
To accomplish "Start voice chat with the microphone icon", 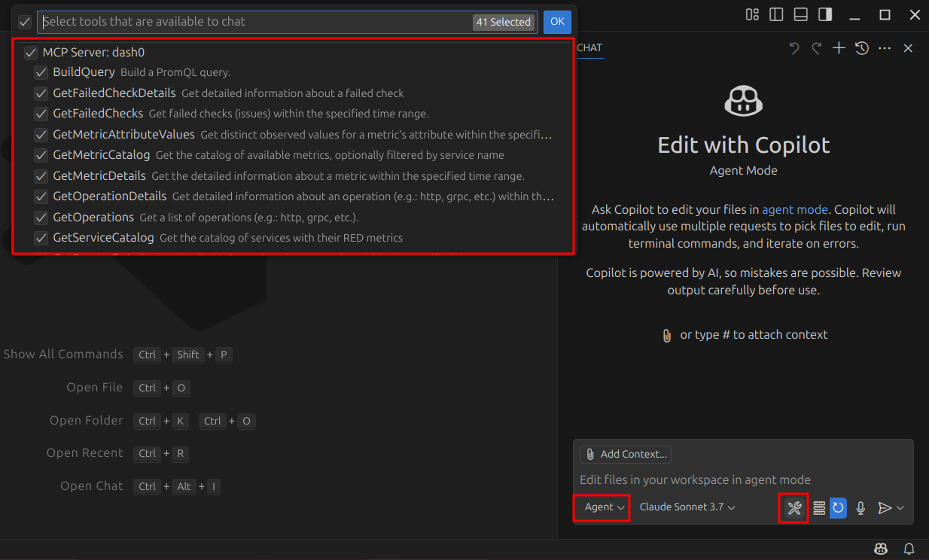I will (x=860, y=508).
